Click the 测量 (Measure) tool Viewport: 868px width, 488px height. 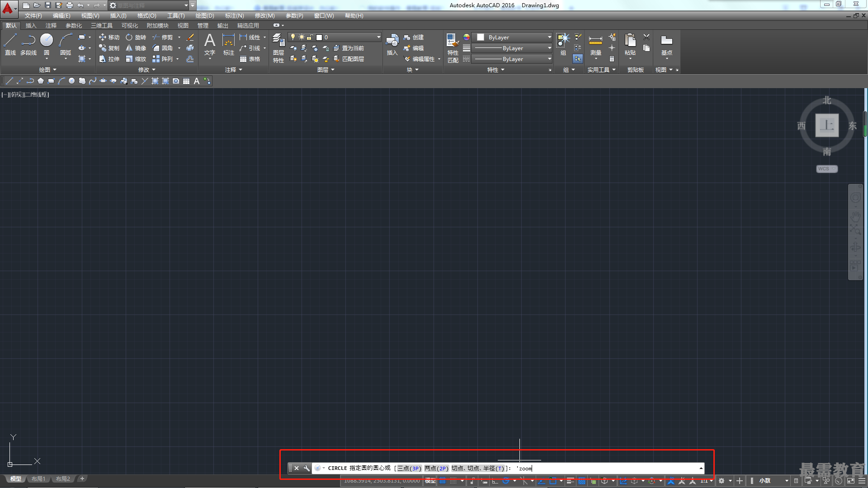(x=595, y=45)
